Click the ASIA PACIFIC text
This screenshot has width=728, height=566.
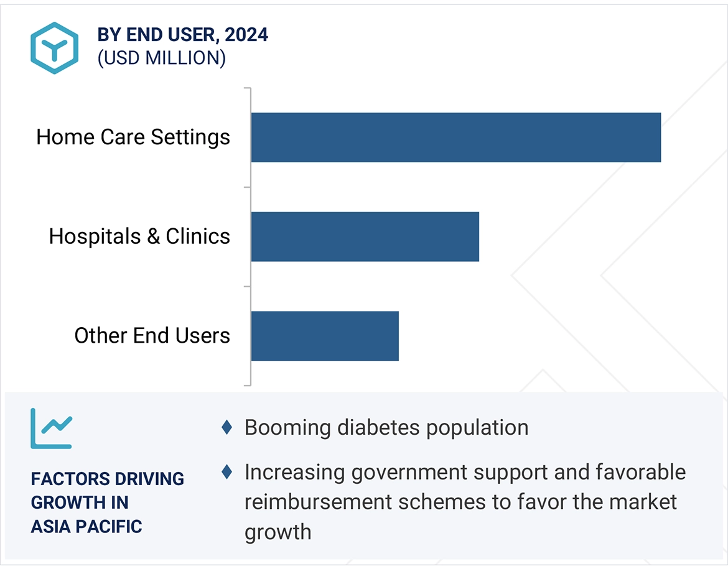[x=86, y=526]
